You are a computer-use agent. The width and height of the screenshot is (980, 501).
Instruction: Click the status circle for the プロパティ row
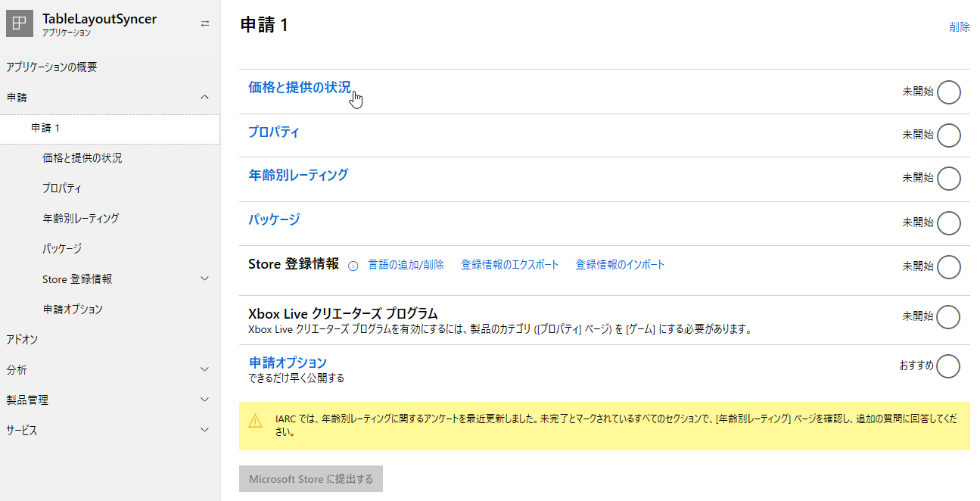[x=949, y=135]
